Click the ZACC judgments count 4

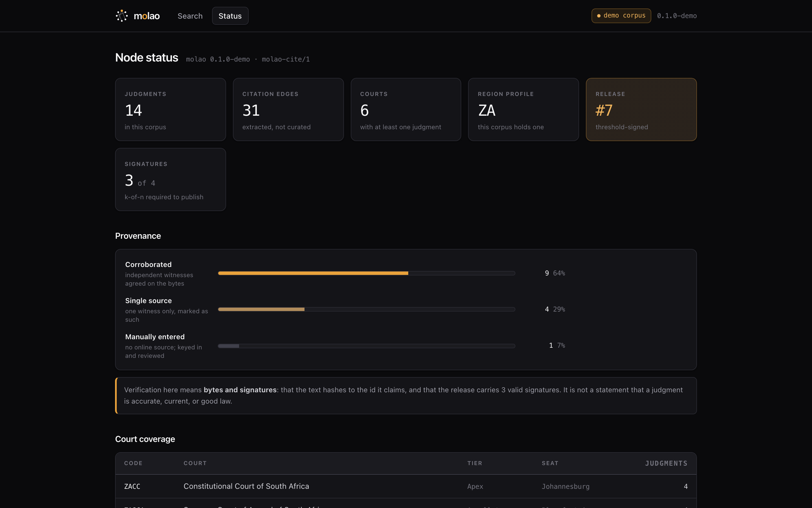[685, 486]
